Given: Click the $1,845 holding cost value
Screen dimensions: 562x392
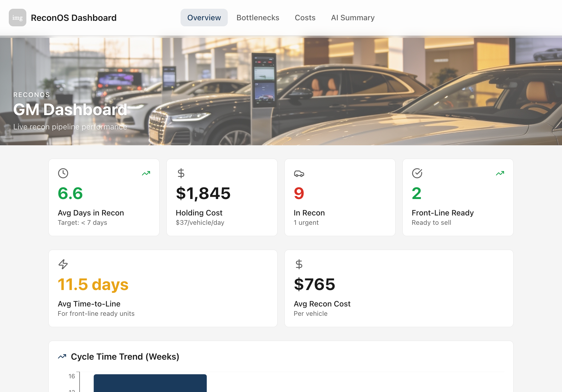Looking at the screenshot, I should click(203, 193).
